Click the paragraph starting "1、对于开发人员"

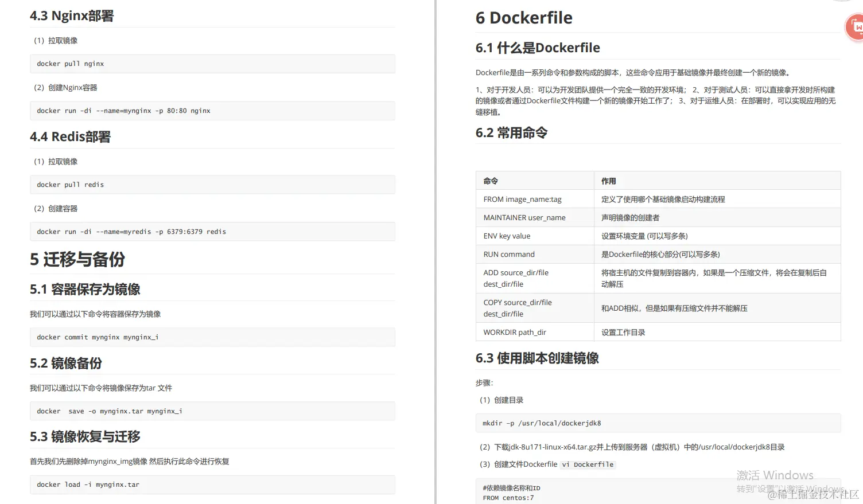click(656, 101)
